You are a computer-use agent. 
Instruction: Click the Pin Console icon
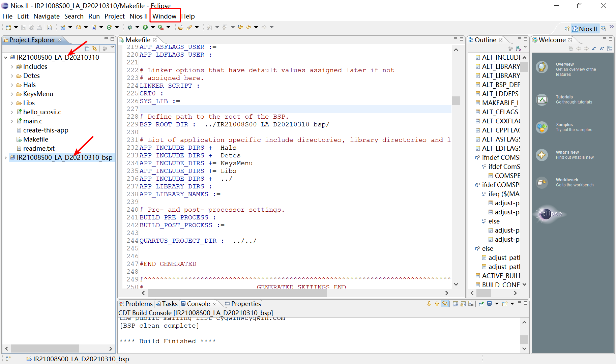481,304
